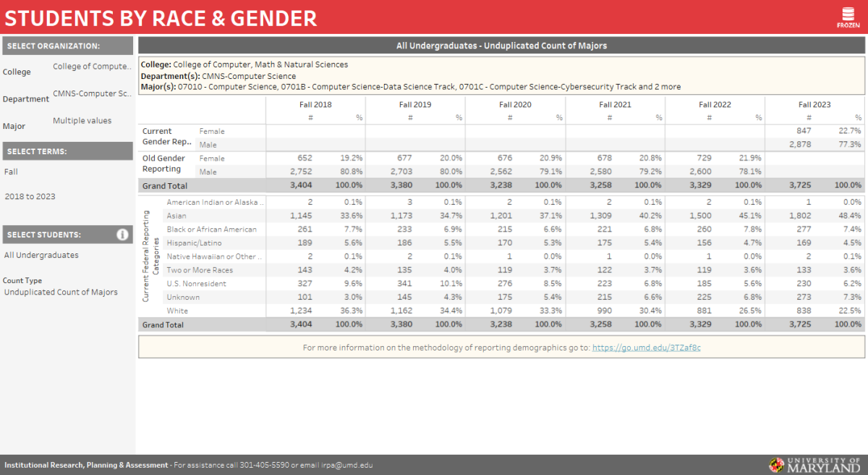This screenshot has width=868, height=475.
Task: Click Fall 2023 White percentage 22.5%
Action: coord(849,311)
